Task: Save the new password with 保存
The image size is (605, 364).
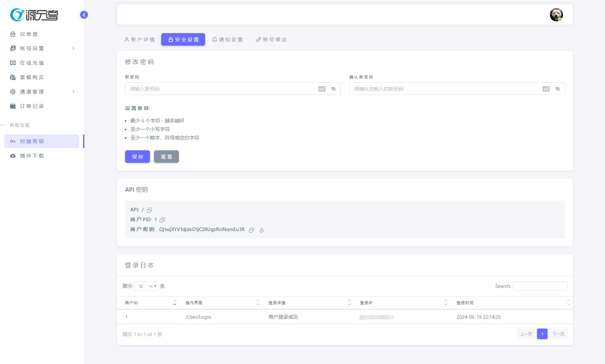Action: point(137,157)
